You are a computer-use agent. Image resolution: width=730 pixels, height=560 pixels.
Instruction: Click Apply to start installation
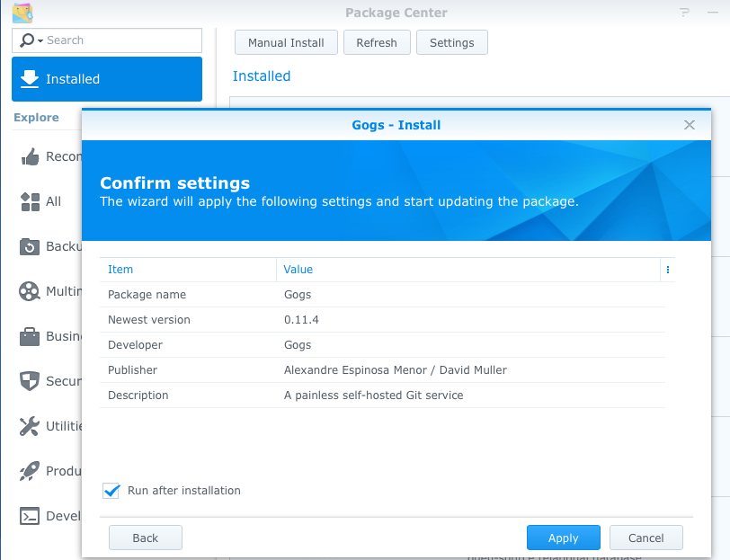coord(564,538)
